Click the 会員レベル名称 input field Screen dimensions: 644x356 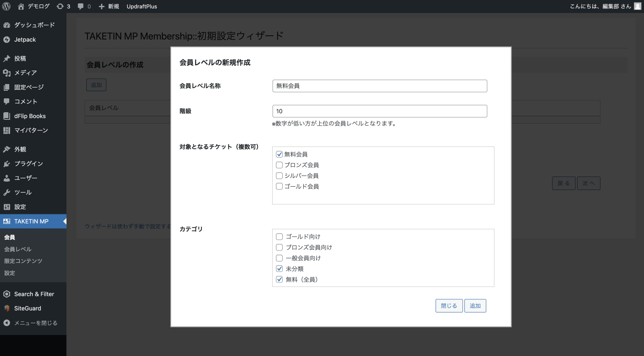[x=380, y=86]
